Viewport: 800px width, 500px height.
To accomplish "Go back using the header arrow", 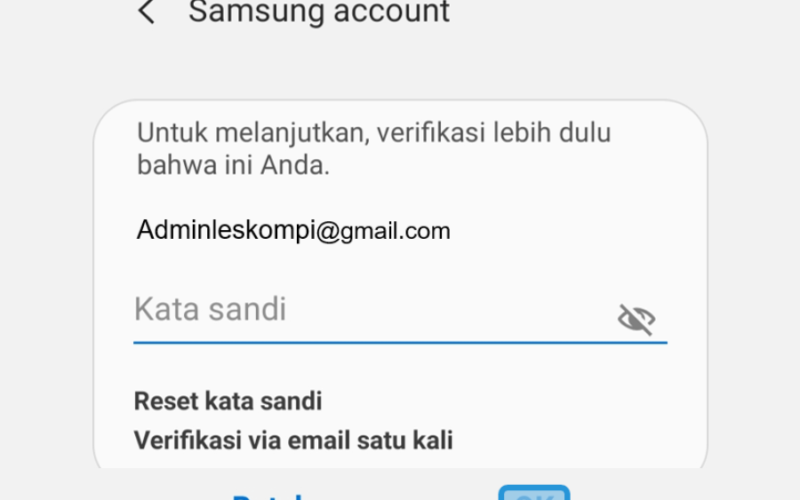I will coord(146,11).
